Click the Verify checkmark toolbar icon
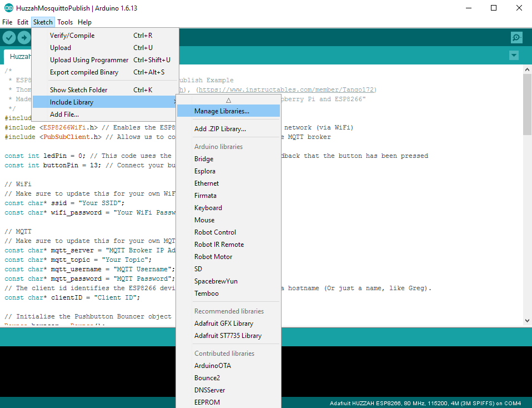Image resolution: width=532 pixels, height=408 pixels. click(8, 37)
